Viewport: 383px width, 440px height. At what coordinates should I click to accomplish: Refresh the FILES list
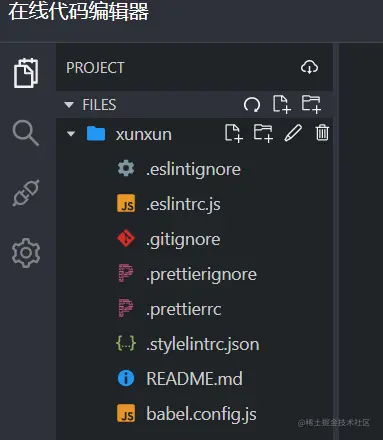(252, 105)
